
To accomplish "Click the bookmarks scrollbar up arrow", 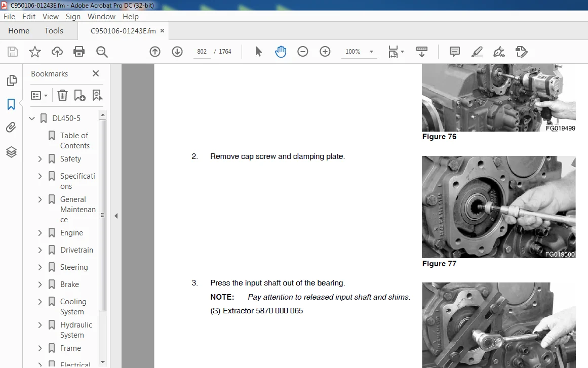I will 103,114.
